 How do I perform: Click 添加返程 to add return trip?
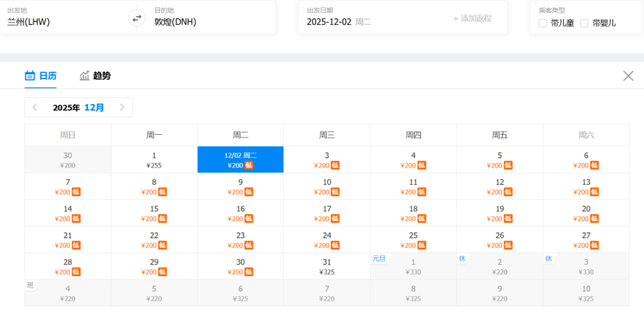472,19
